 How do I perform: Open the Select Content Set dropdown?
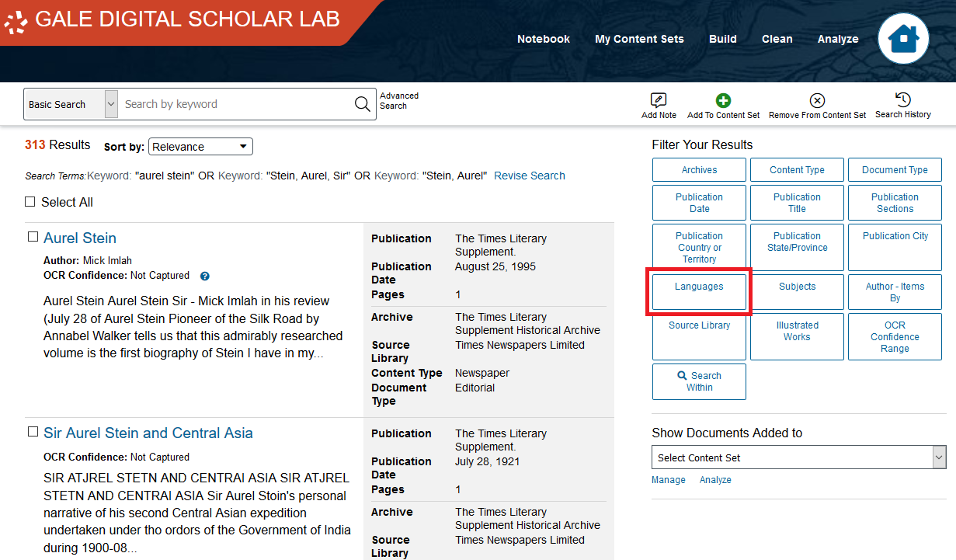click(798, 457)
